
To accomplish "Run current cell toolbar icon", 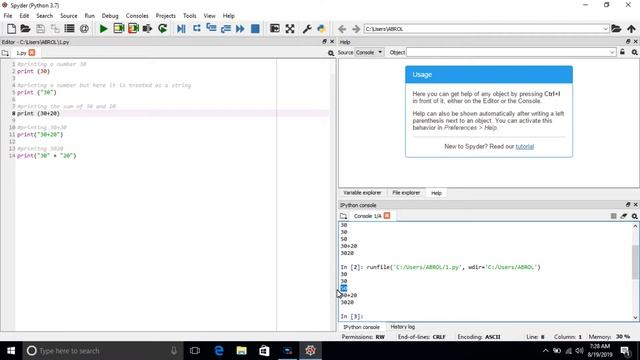I will 118,29.
